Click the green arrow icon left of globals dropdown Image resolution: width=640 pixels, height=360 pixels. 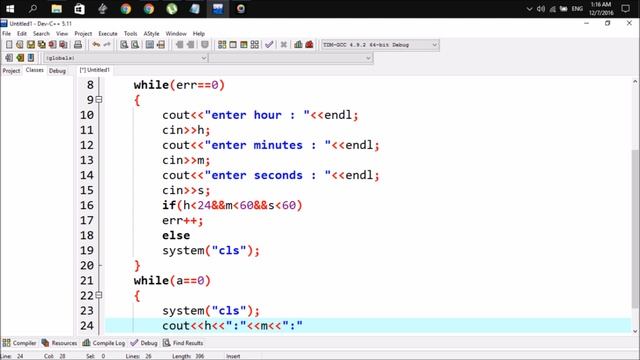click(20, 58)
